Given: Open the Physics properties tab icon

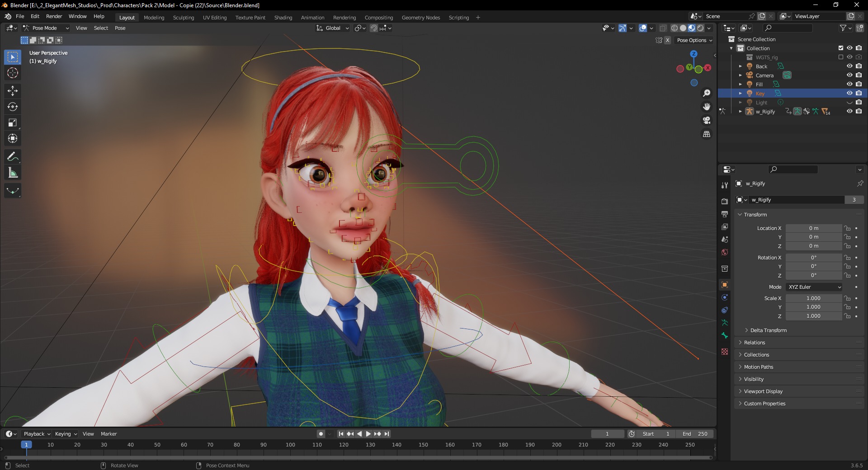Looking at the screenshot, I should tap(725, 297).
